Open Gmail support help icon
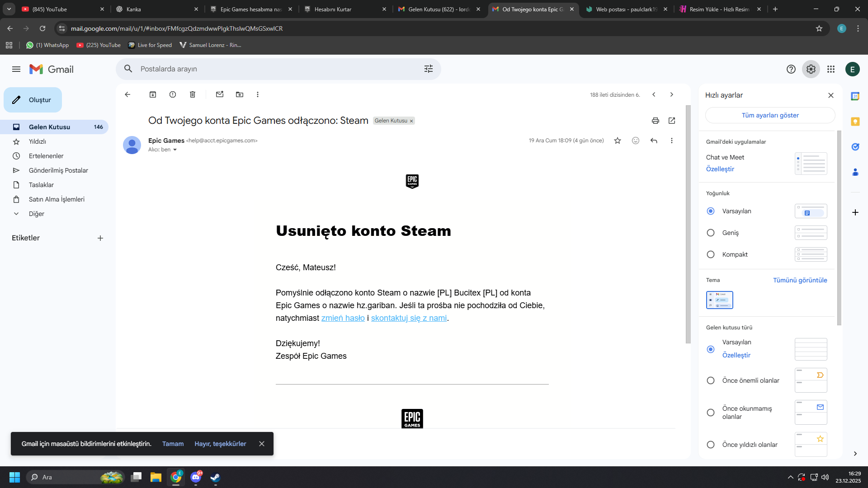The image size is (868, 488). (x=791, y=69)
